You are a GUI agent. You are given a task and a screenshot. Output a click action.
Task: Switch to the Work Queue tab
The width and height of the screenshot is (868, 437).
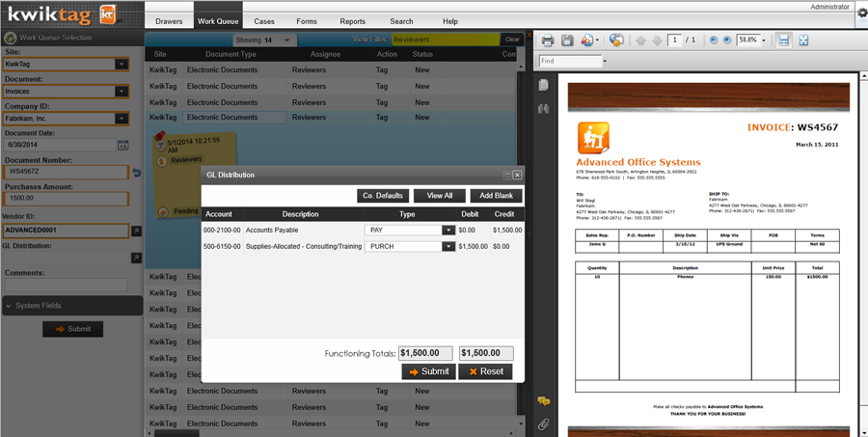point(218,21)
